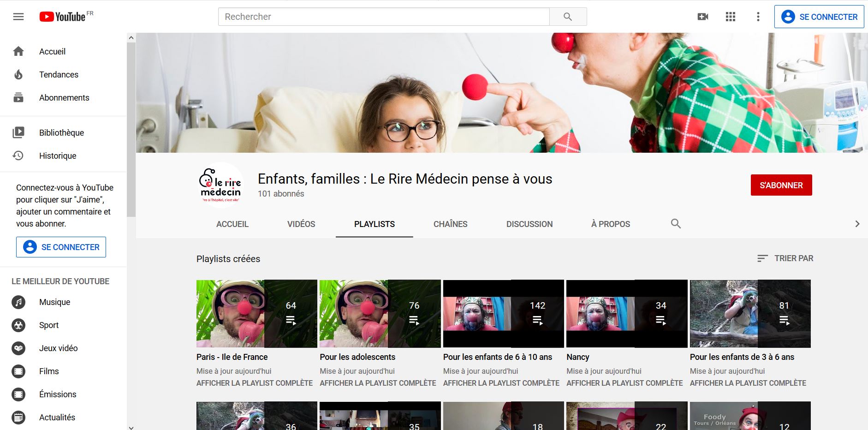Open the À PROPOS tab
Screen dimensions: 868x430
tap(611, 224)
